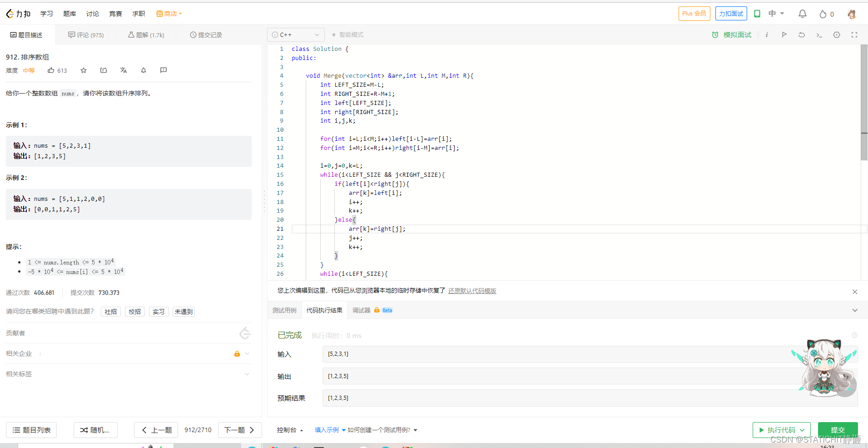The width and height of the screenshot is (868, 448).
Task: Click the editor info icon
Action: [x=767, y=35]
